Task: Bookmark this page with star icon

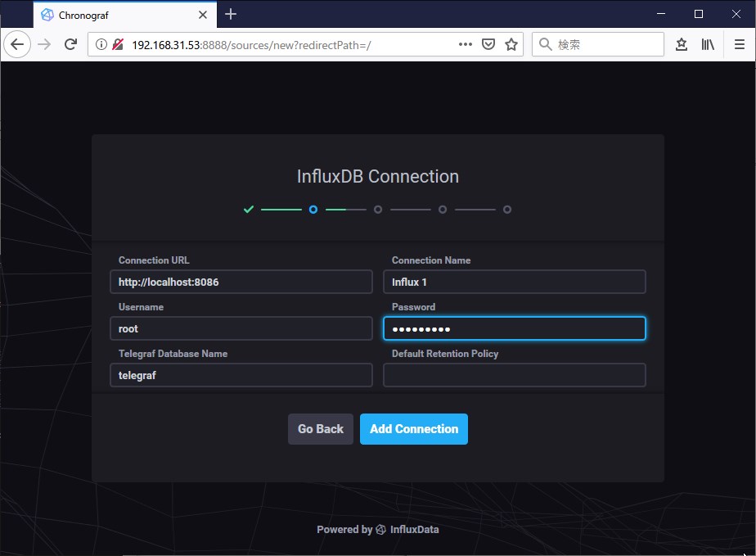Action: 511,44
